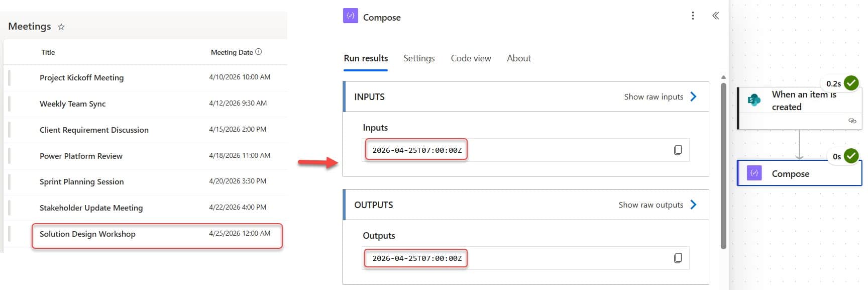Sort by the Title column header

coord(48,52)
